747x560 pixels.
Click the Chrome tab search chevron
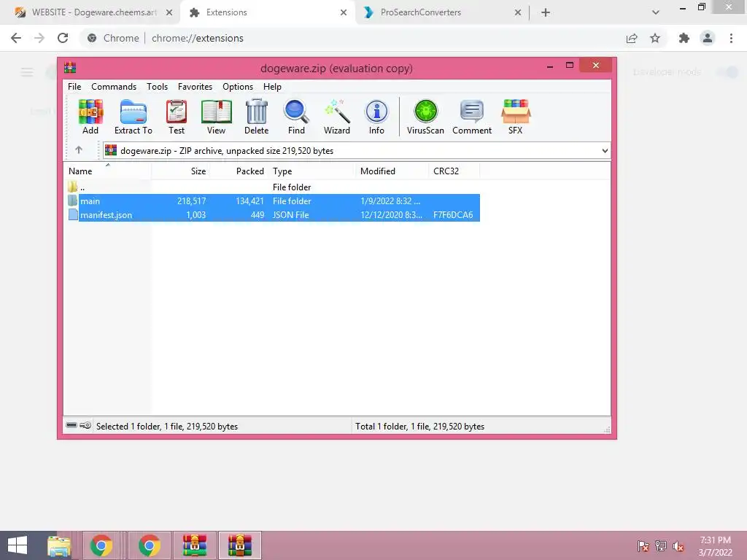point(656,12)
